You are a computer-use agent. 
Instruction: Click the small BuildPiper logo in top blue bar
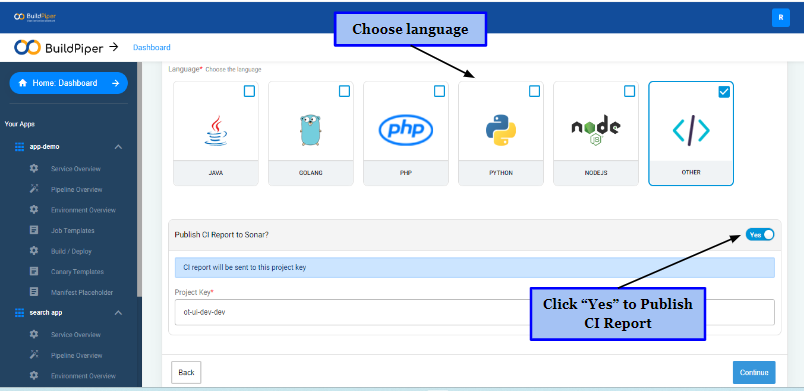click(x=35, y=17)
